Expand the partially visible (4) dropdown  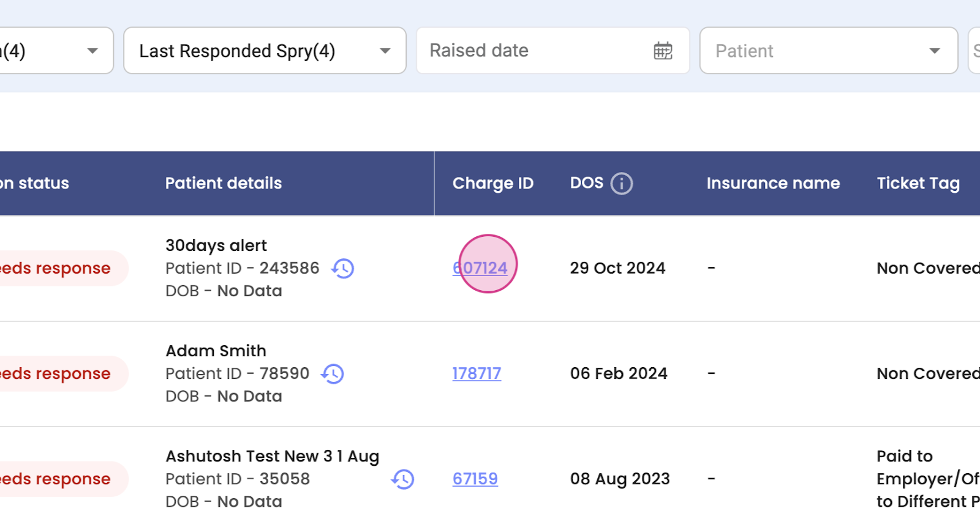92,51
